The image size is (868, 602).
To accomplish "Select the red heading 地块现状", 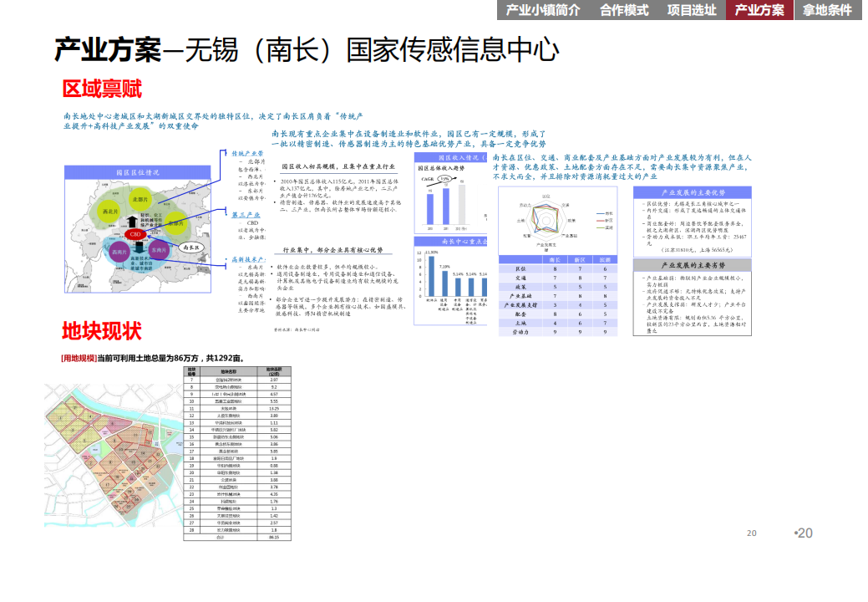I will 101,330.
